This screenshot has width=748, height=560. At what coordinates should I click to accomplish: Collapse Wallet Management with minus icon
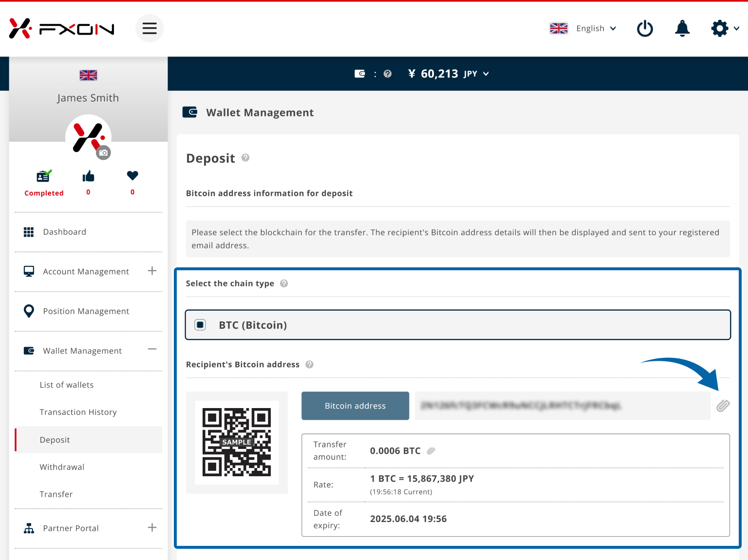coord(152,349)
